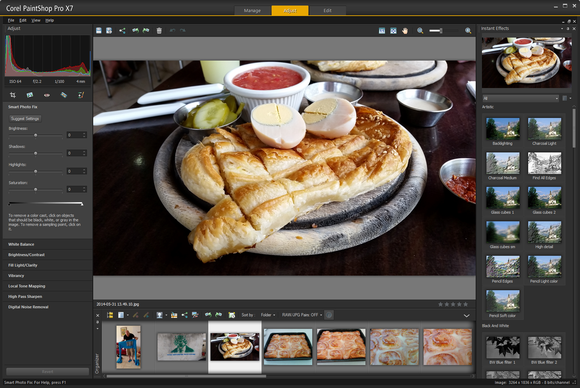Expand the White Balance section
This screenshot has width=580, height=388.
[47, 244]
